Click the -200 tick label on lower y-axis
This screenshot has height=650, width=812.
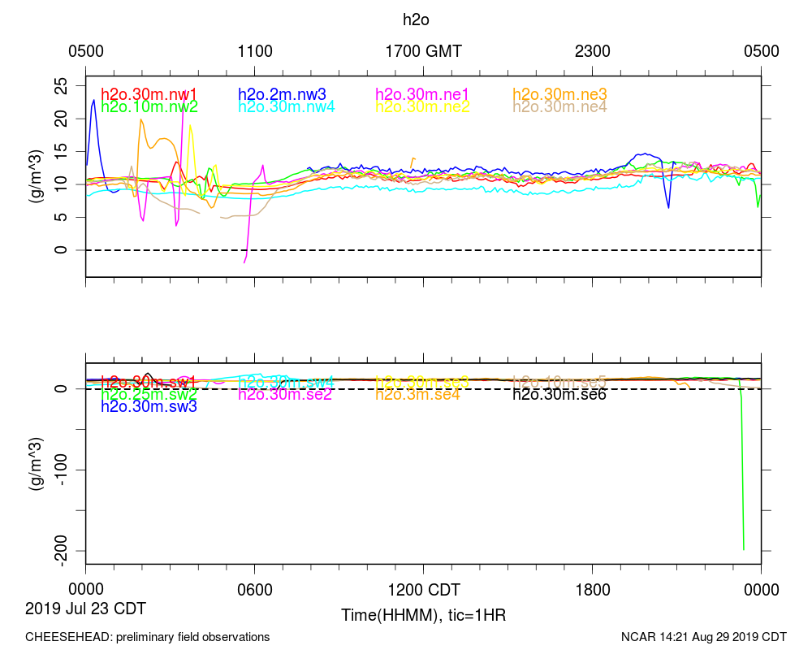point(61,551)
